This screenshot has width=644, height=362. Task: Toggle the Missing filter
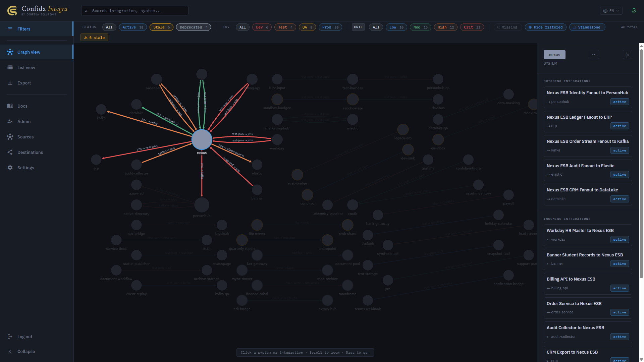(507, 27)
